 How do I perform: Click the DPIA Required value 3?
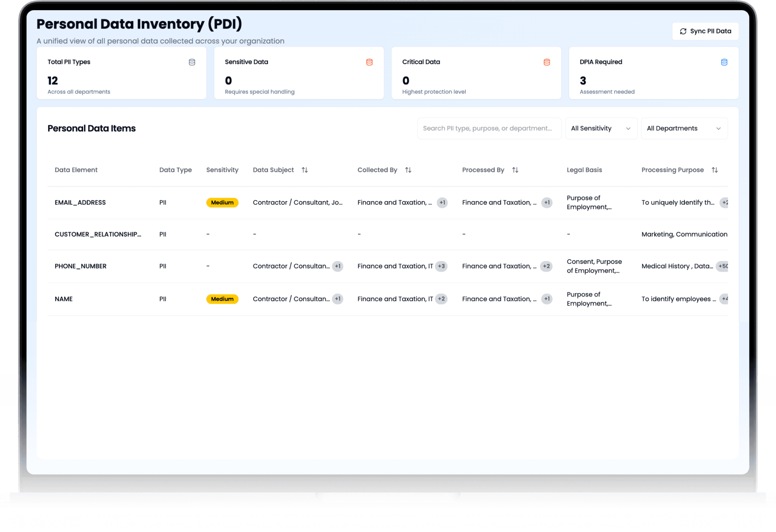pos(583,81)
